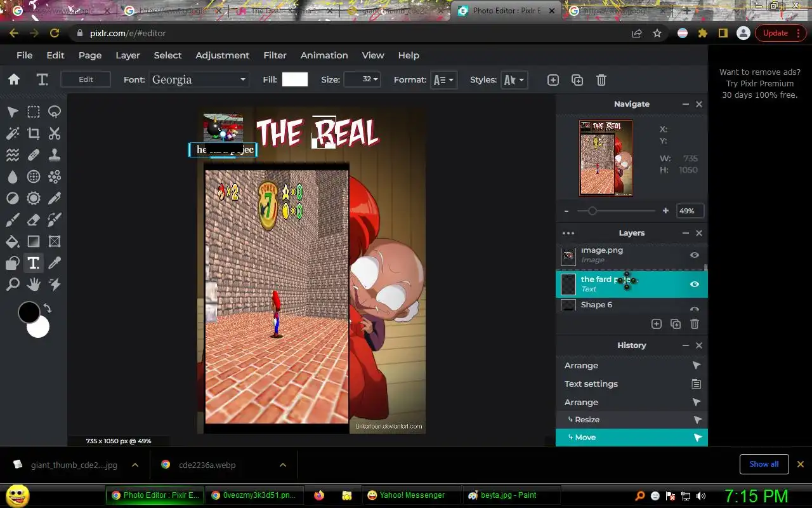Screen dimensions: 812x508
Task: Click the Navigate zoom slider
Action: (616, 211)
